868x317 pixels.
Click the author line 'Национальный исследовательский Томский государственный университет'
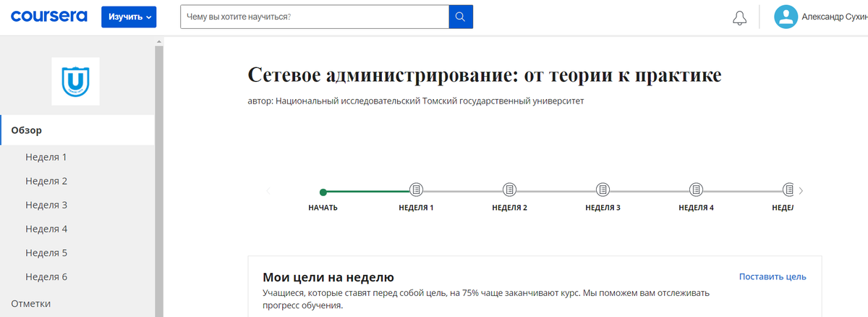[430, 101]
